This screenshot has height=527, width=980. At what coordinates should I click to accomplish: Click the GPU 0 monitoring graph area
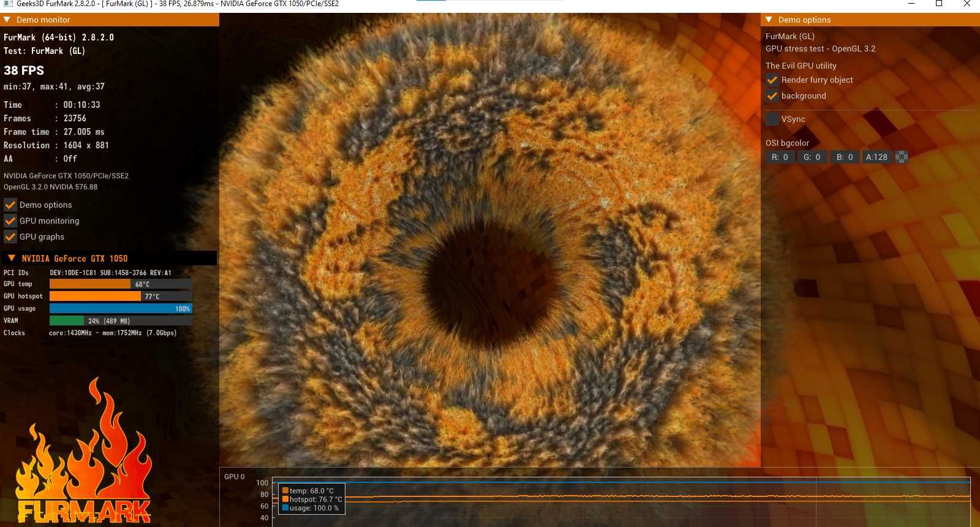tap(621, 501)
